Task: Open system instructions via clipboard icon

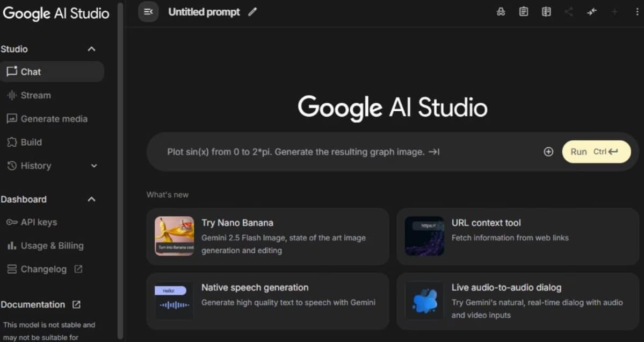Action: [524, 11]
